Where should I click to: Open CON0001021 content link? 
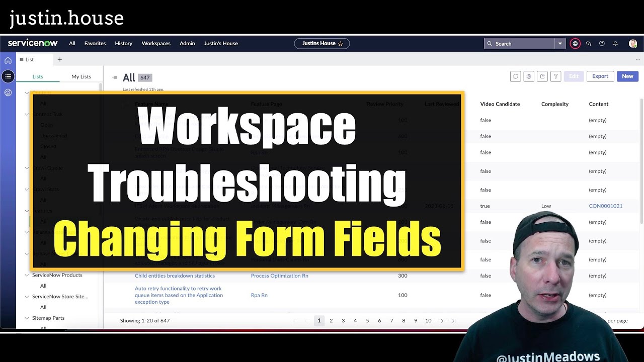[x=606, y=206]
